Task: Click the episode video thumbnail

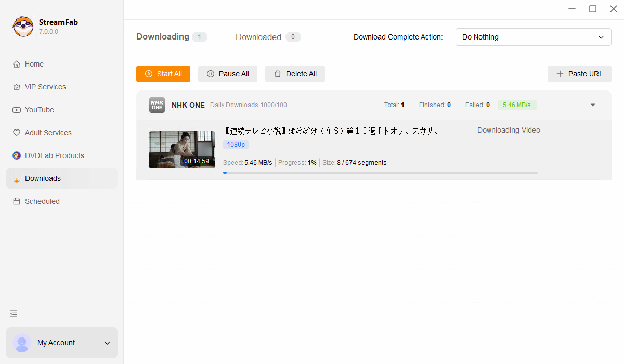Action: pyautogui.click(x=182, y=149)
